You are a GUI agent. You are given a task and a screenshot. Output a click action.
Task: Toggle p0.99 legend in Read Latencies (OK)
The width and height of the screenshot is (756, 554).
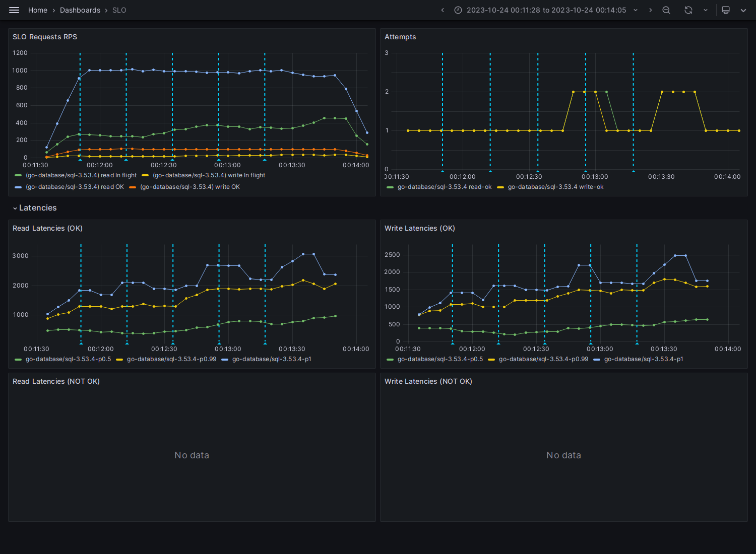171,359
